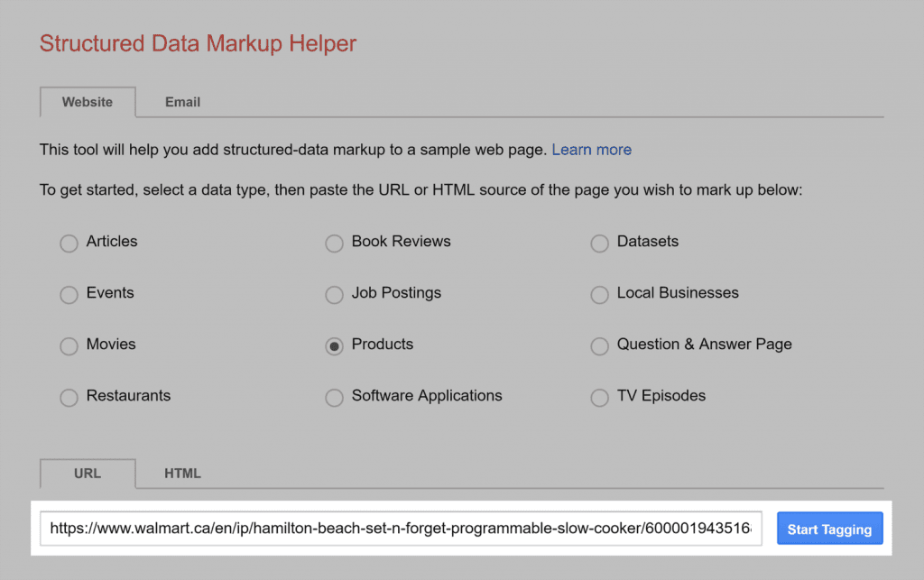Select the URL tab
The width and height of the screenshot is (924, 580).
88,473
